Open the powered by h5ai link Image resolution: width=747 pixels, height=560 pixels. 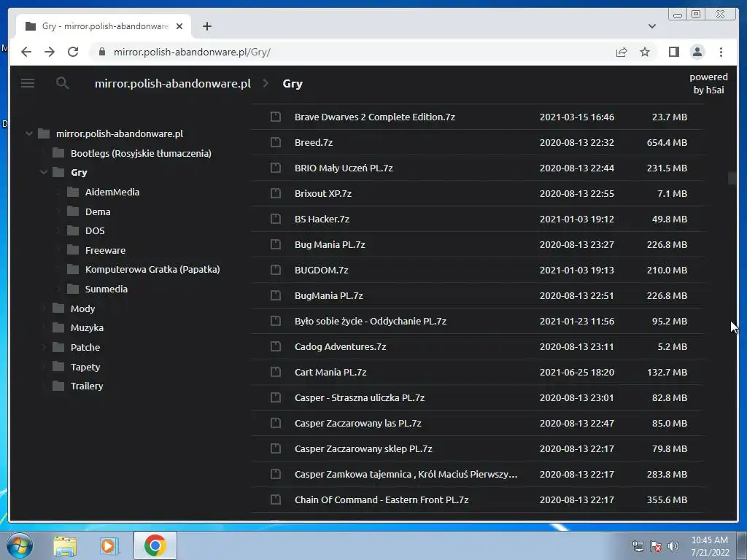708,83
